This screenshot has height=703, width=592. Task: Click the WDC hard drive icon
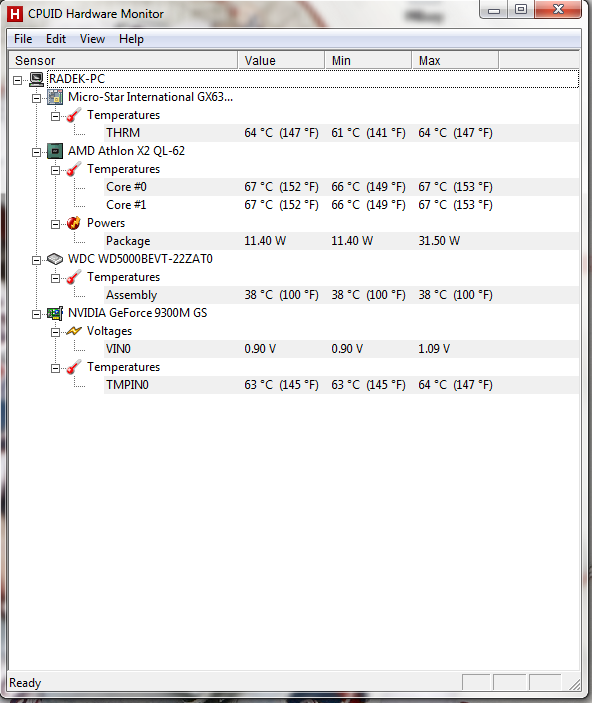[x=55, y=259]
